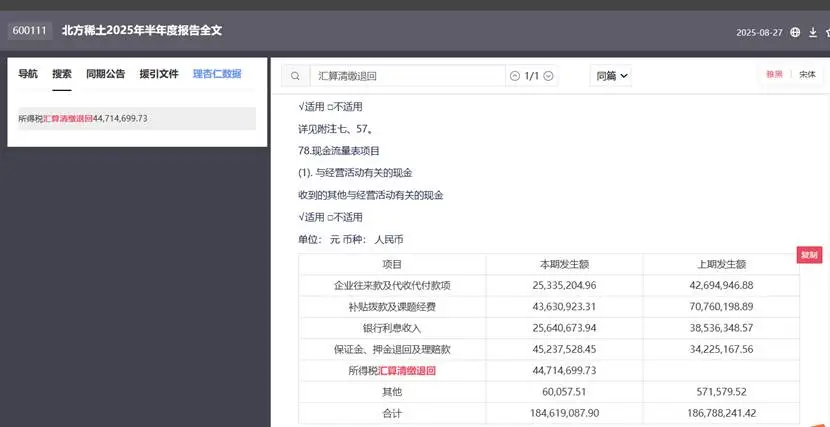
Task: Click the cell 42,694,946.88
Action: coord(721,285)
